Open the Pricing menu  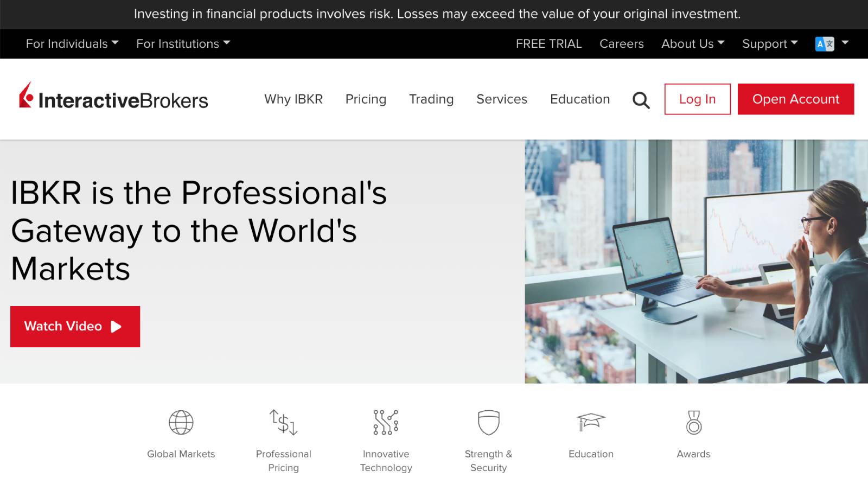click(366, 99)
